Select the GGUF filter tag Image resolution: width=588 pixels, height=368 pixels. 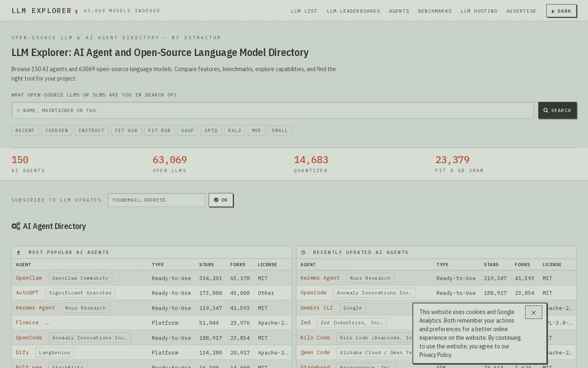(187, 130)
